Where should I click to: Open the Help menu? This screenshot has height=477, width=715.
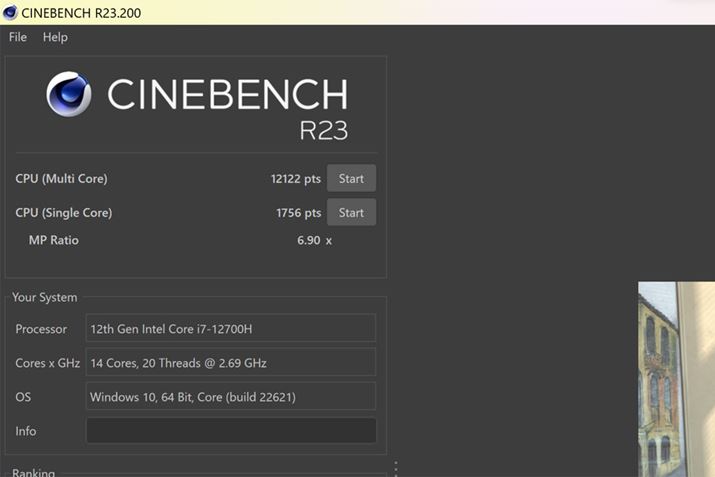(55, 37)
